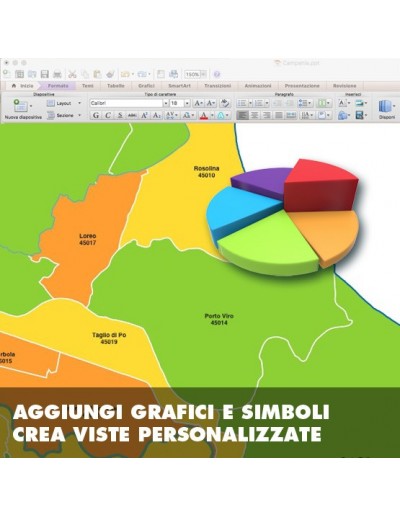400x517 pixels.
Task: Click the Save floppy disk icon
Action: (x=45, y=74)
